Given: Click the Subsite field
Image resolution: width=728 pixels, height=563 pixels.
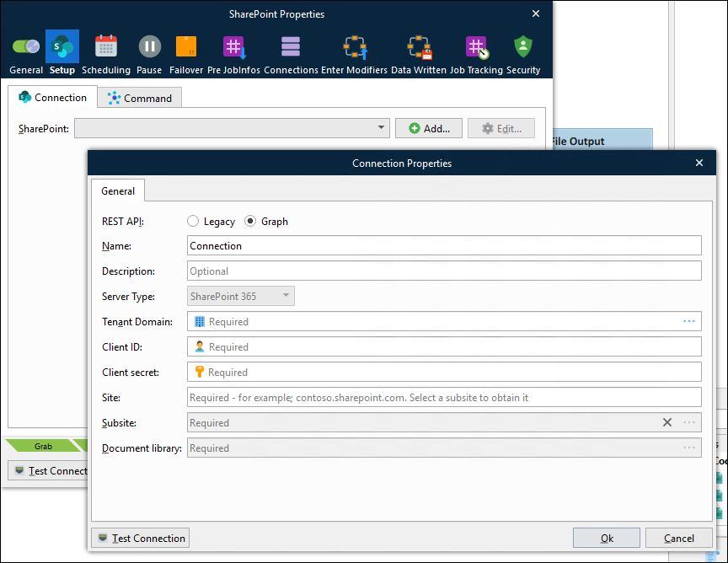Looking at the screenshot, I should point(444,423).
